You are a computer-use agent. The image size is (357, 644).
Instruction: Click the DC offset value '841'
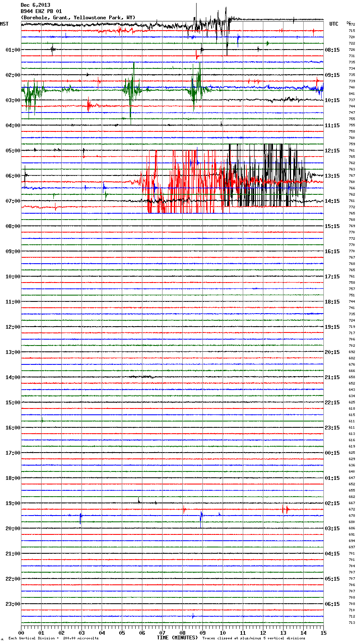point(352,94)
